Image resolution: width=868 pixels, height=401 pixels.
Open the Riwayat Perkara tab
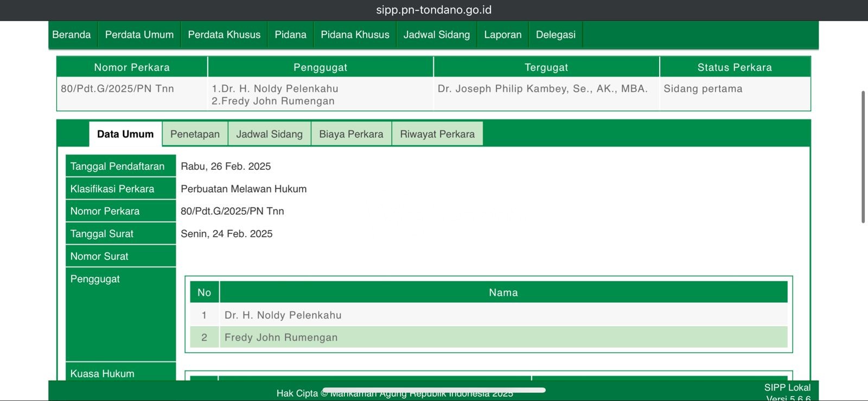[437, 134]
